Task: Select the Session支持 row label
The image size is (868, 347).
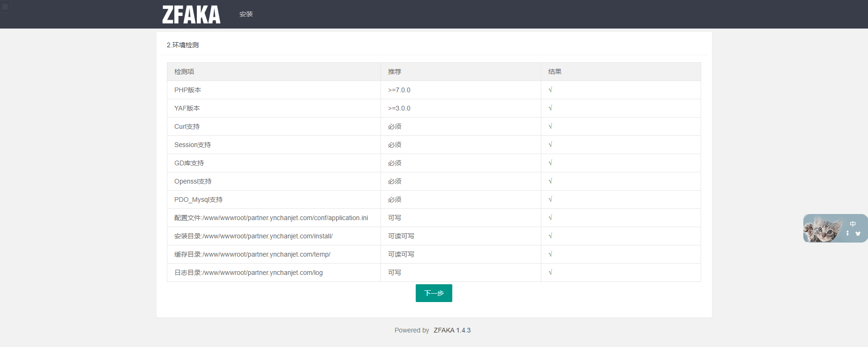Action: [x=193, y=145]
